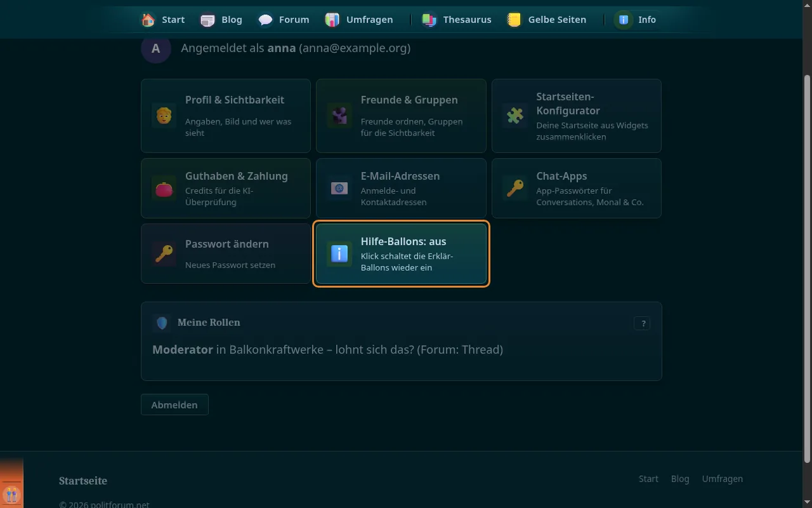The width and height of the screenshot is (812, 508).
Task: Open the Meine Rollen help question mark
Action: [x=642, y=323]
